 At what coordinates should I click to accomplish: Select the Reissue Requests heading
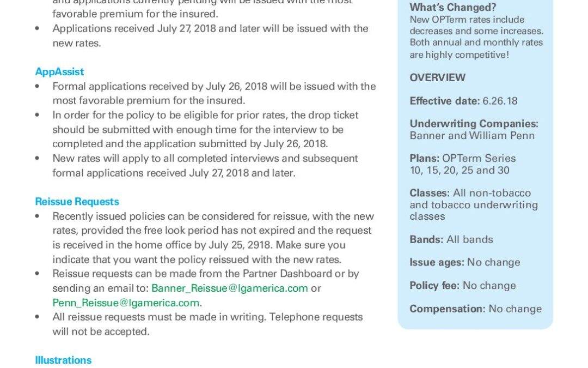click(77, 202)
